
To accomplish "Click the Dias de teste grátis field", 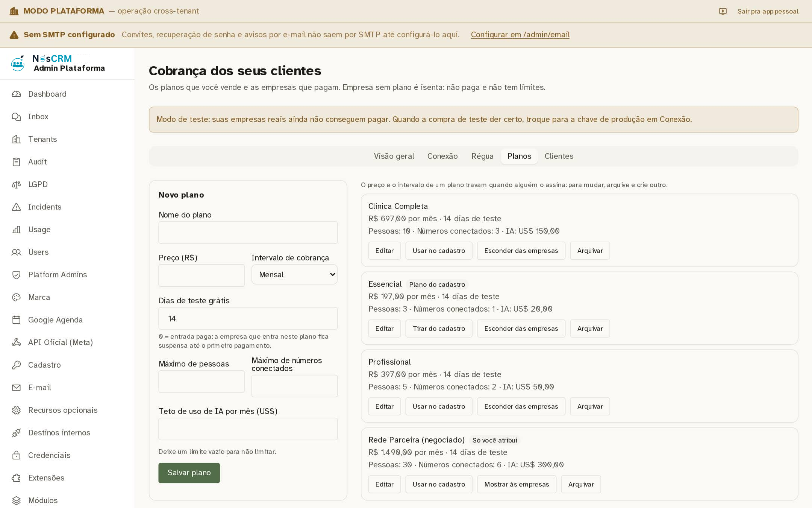I will 248,318.
